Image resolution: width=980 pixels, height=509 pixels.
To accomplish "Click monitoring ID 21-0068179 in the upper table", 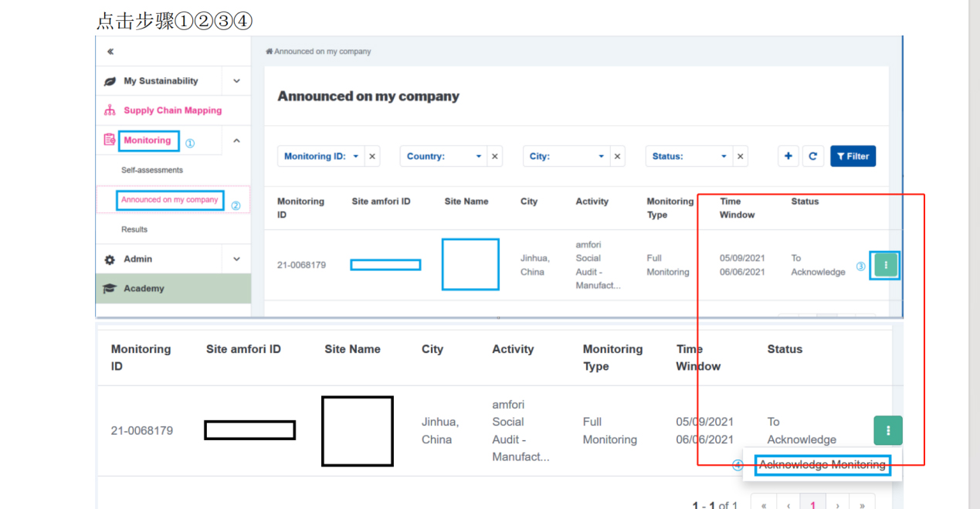I will click(x=301, y=265).
